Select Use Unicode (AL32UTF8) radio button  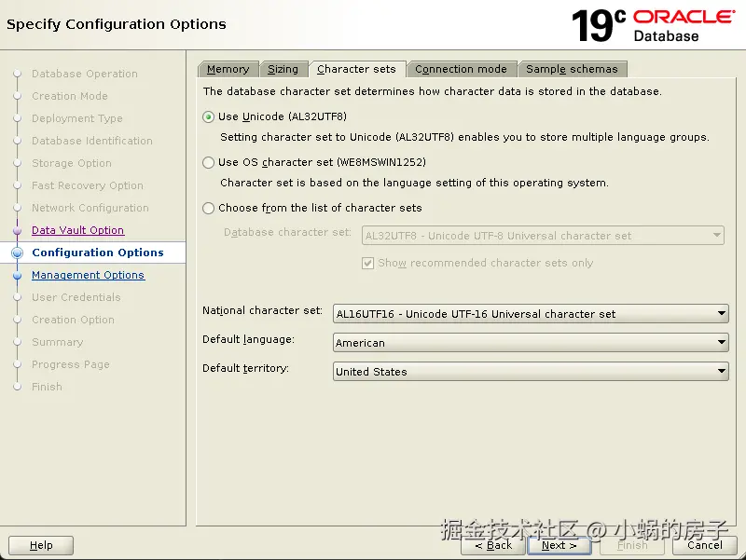(208, 117)
